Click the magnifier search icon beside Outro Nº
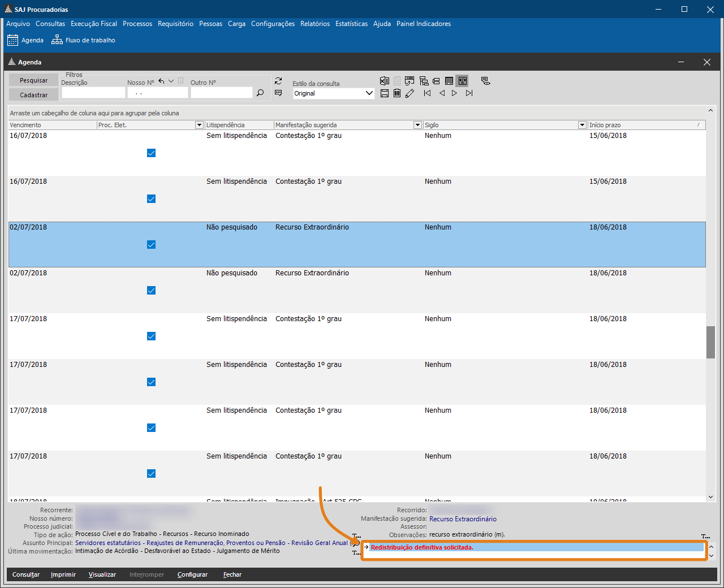Image resolution: width=724 pixels, height=588 pixels. click(260, 93)
